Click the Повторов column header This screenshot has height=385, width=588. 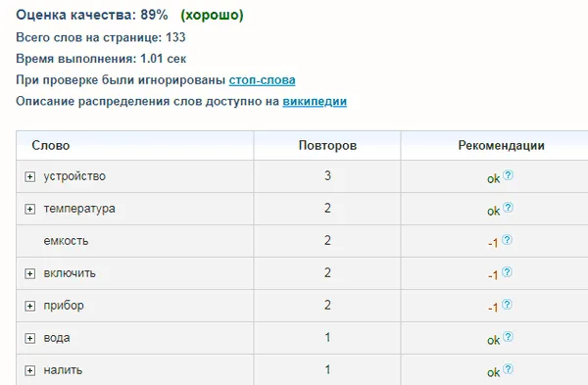[x=327, y=145]
